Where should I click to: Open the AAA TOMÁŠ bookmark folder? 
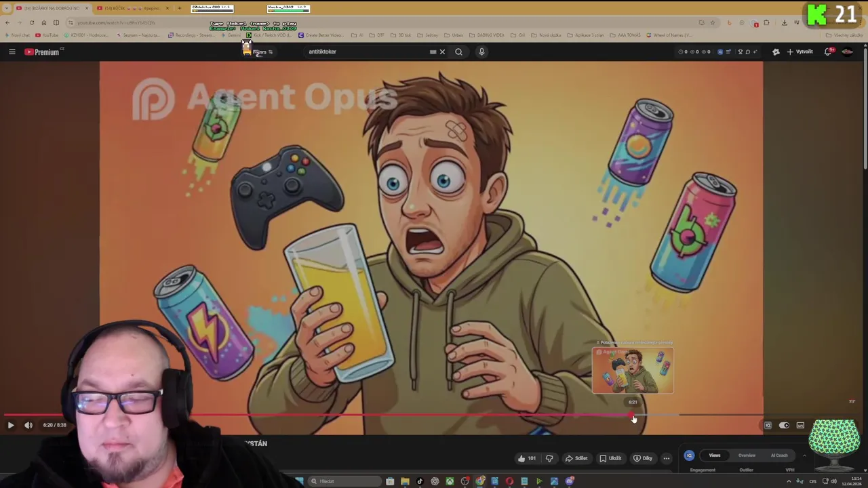coord(625,35)
